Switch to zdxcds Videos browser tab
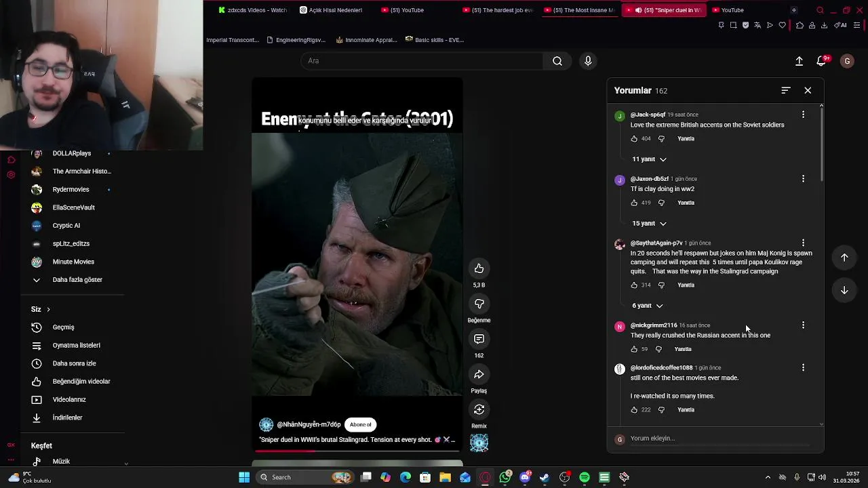The image size is (868, 488). (x=252, y=10)
